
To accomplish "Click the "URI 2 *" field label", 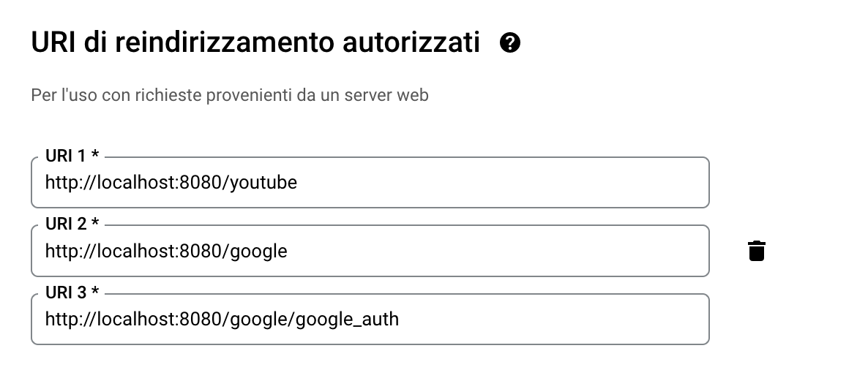I will [x=72, y=224].
